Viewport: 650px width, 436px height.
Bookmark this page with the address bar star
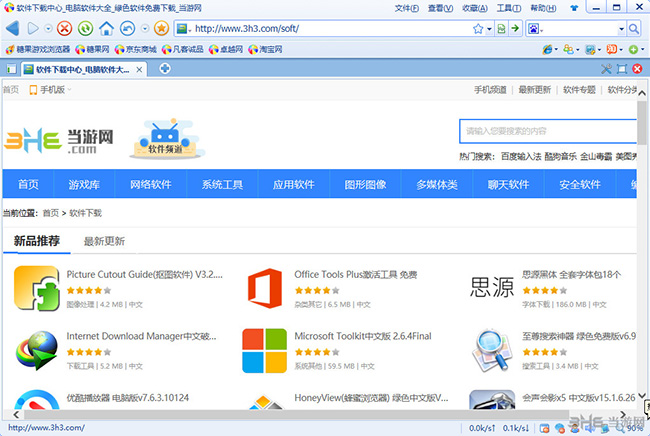coord(478,29)
